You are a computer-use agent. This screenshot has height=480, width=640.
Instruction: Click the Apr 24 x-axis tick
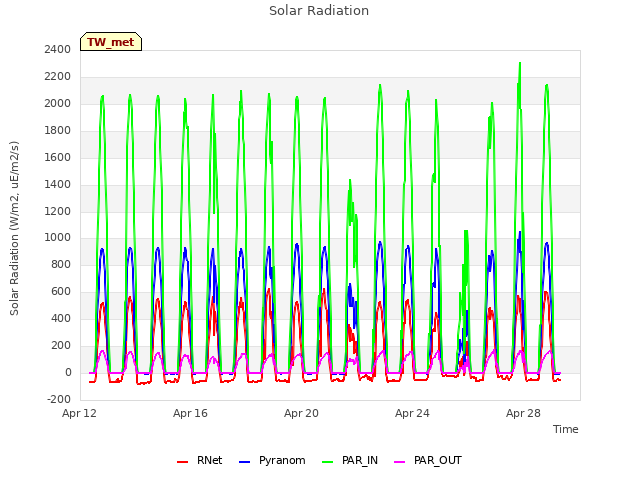tap(412, 413)
